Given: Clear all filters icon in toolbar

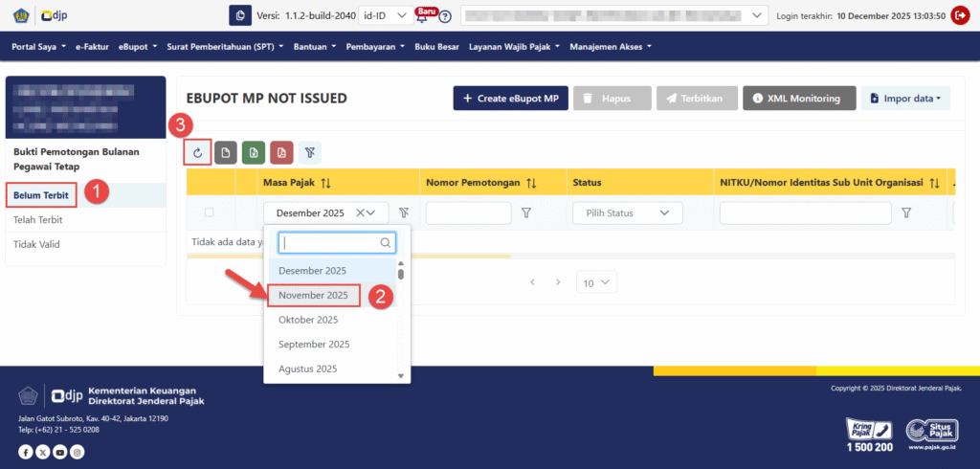Looking at the screenshot, I should point(309,152).
